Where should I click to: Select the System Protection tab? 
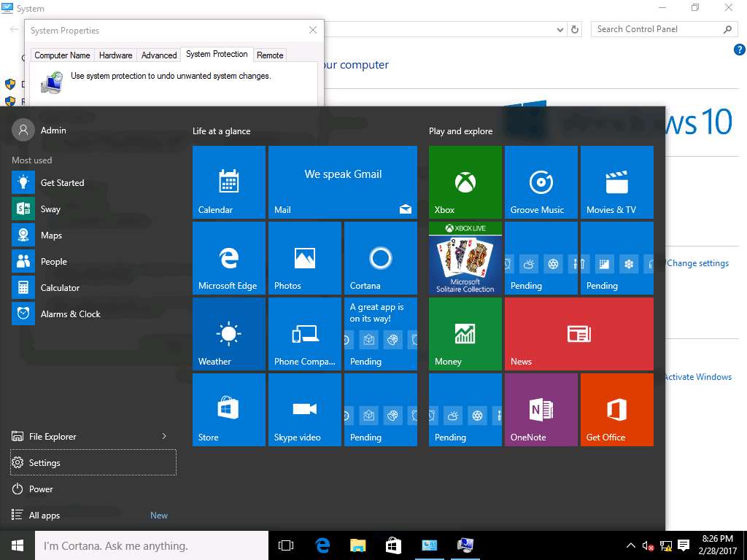coord(217,54)
